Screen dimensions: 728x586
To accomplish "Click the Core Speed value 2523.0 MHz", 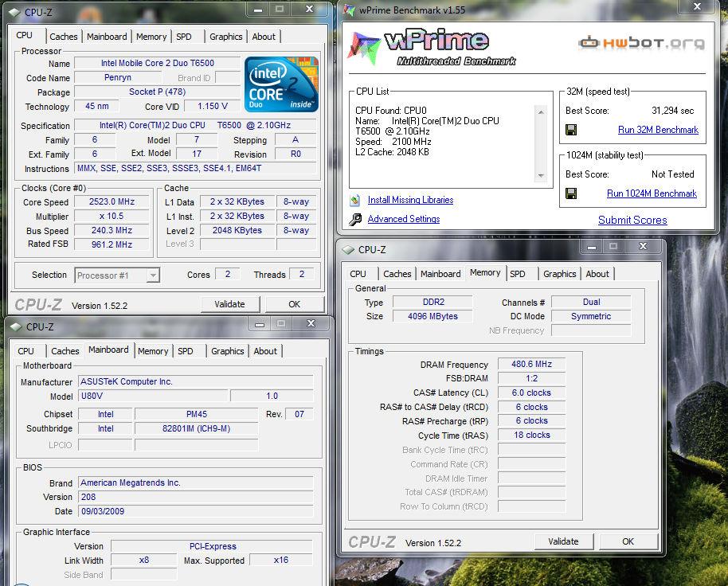I will (x=112, y=201).
